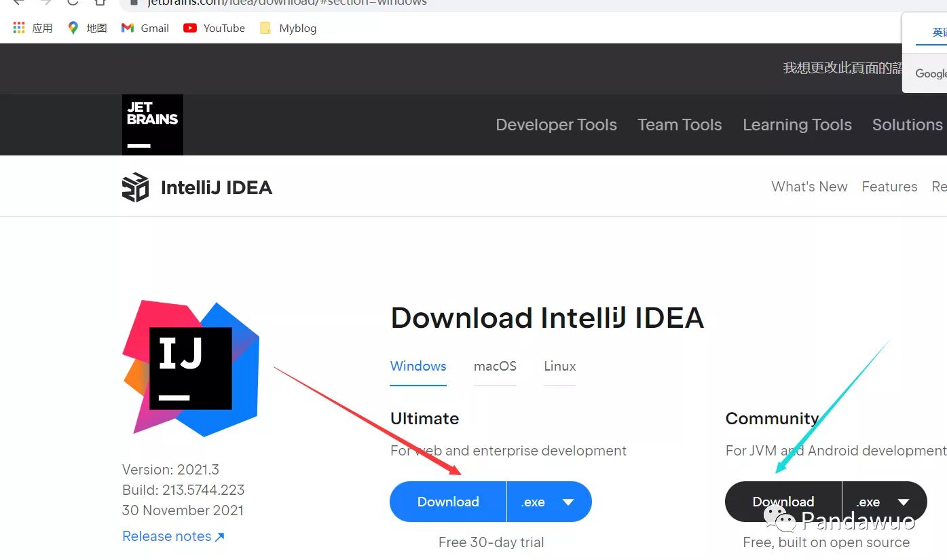The height and width of the screenshot is (560, 947).
Task: Open the Myblog bookmark folder
Action: [289, 28]
